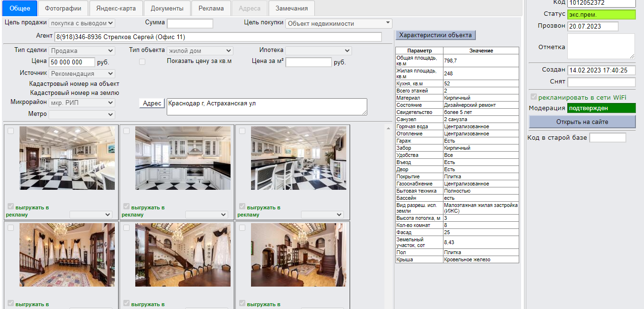This screenshot has height=309, width=644.
Task: Open the Тип объекта dropdown
Action: coord(200,51)
